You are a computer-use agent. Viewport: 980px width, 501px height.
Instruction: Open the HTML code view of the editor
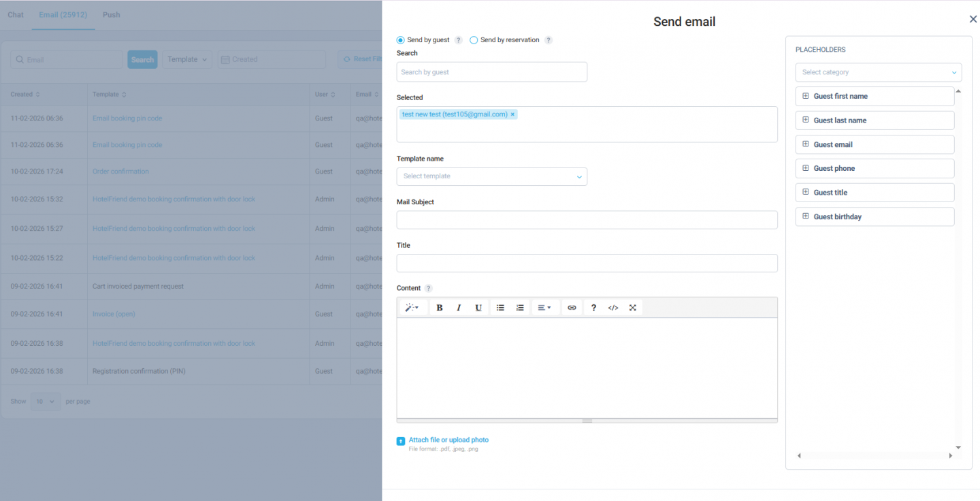pyautogui.click(x=612, y=307)
